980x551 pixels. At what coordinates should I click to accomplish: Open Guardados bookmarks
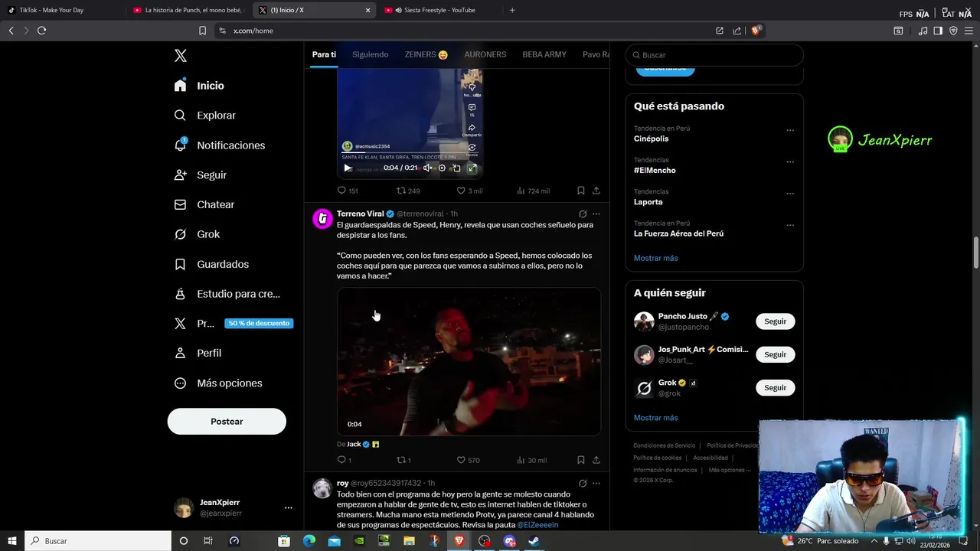tap(211, 264)
